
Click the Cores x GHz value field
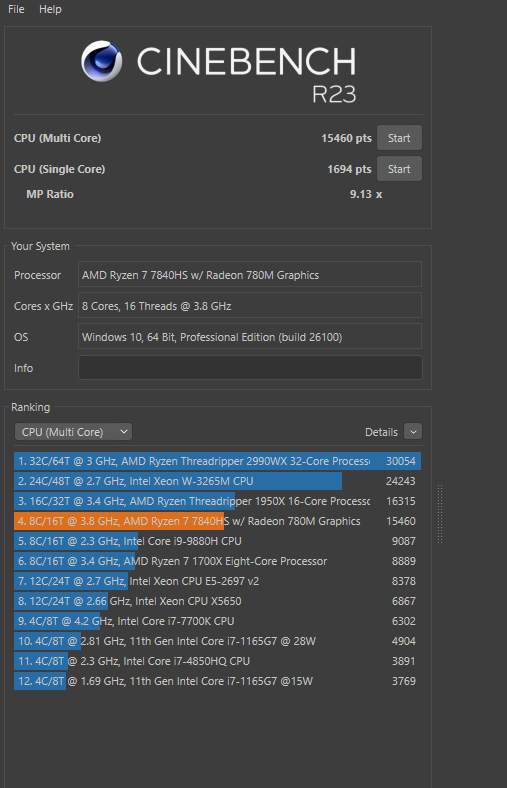[x=250, y=306]
